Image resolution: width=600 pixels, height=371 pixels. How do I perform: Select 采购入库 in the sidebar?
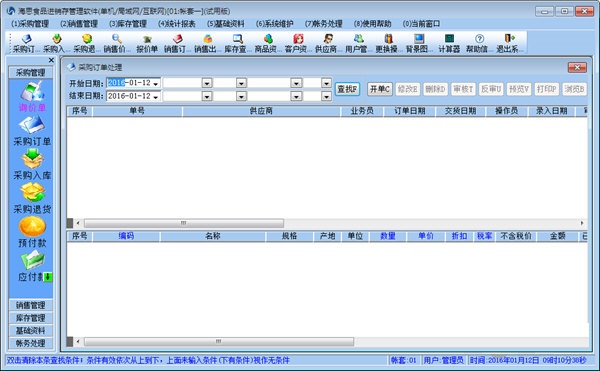click(32, 164)
